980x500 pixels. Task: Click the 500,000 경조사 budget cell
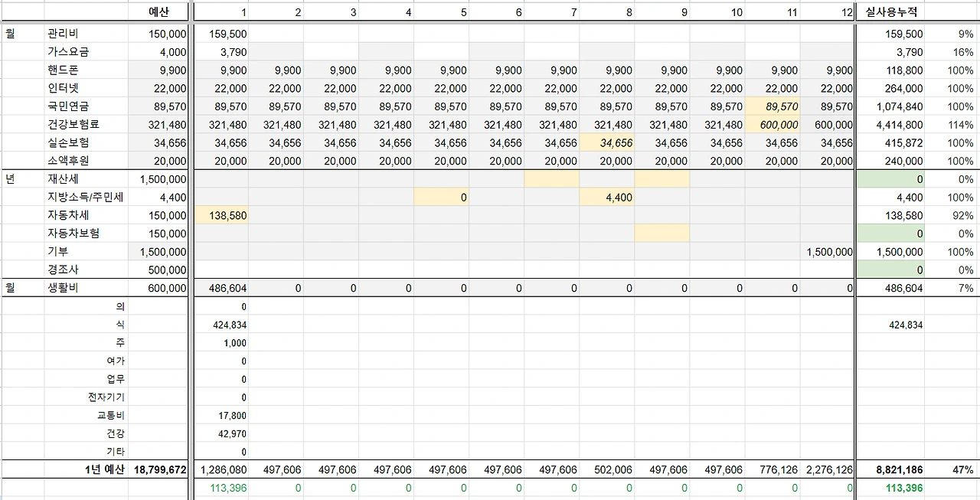[158, 270]
